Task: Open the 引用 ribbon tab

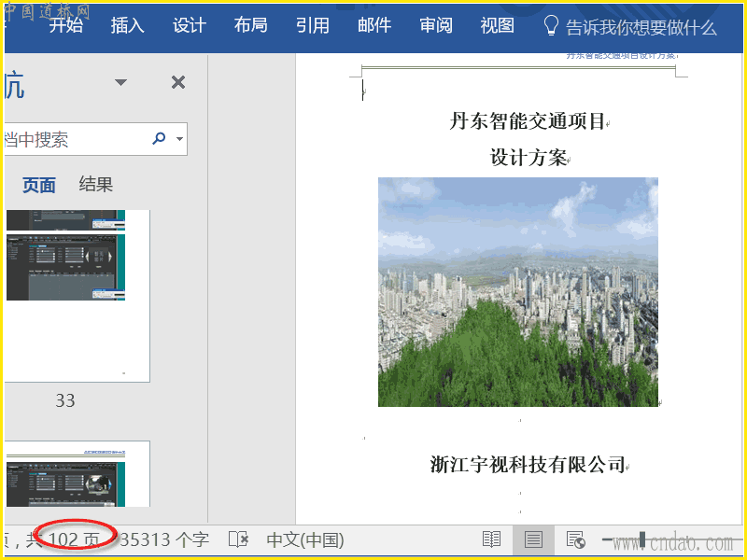Action: (x=313, y=25)
